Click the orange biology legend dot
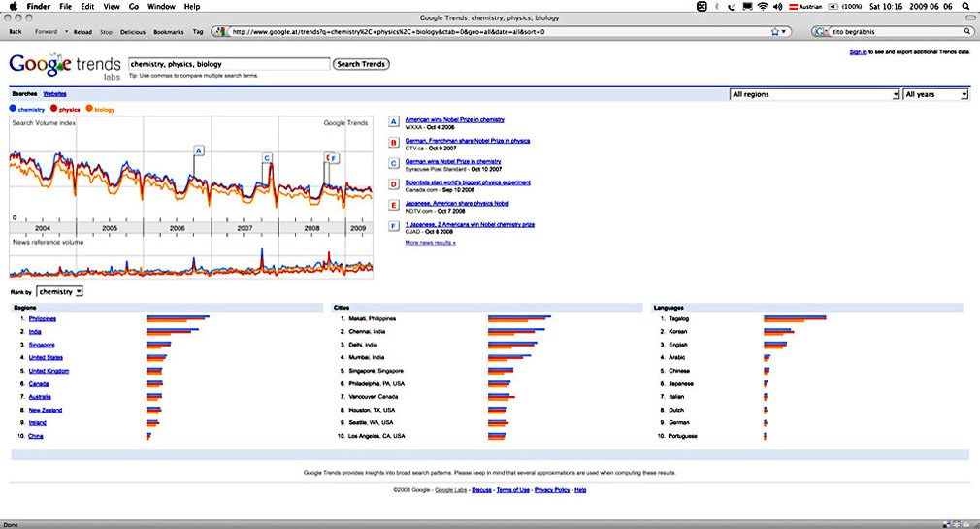The height and width of the screenshot is (529, 980). pyautogui.click(x=89, y=108)
